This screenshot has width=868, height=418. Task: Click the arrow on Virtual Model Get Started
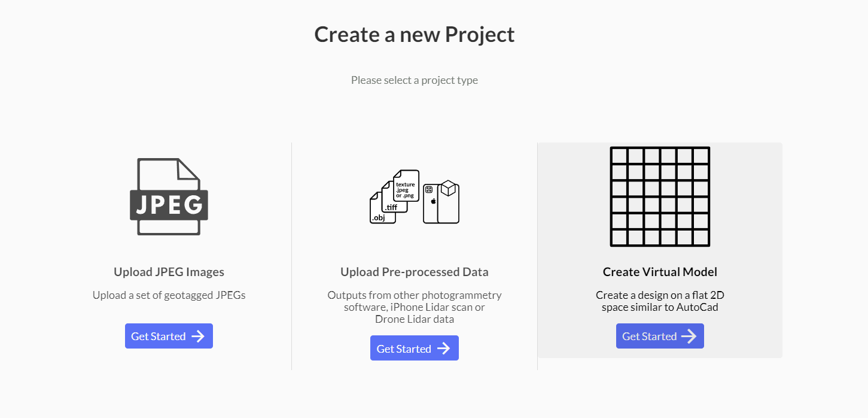pyautogui.click(x=689, y=337)
